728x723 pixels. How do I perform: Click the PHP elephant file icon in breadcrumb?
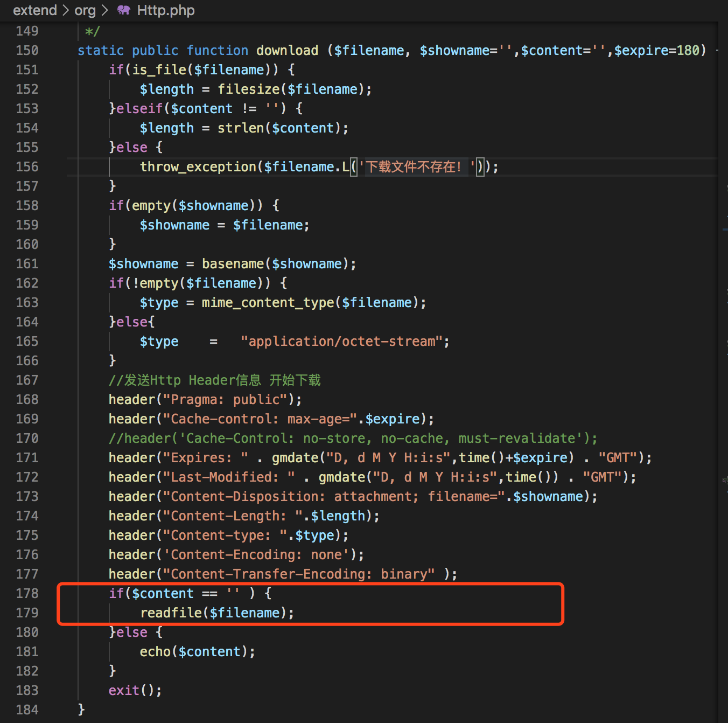pos(123,10)
